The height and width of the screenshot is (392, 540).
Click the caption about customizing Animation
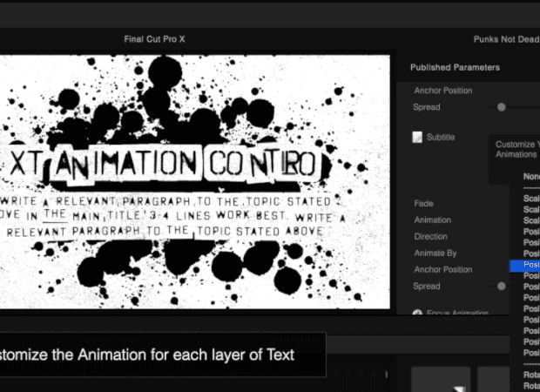click(163, 355)
